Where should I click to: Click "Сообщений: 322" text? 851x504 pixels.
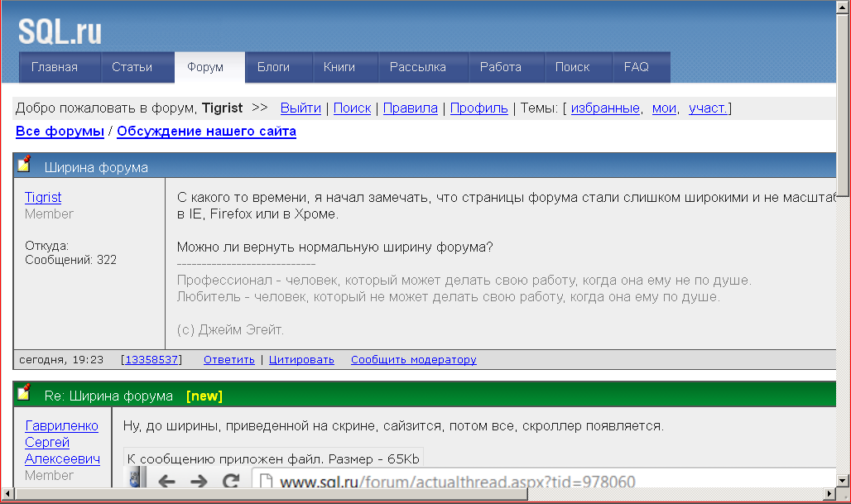[70, 260]
